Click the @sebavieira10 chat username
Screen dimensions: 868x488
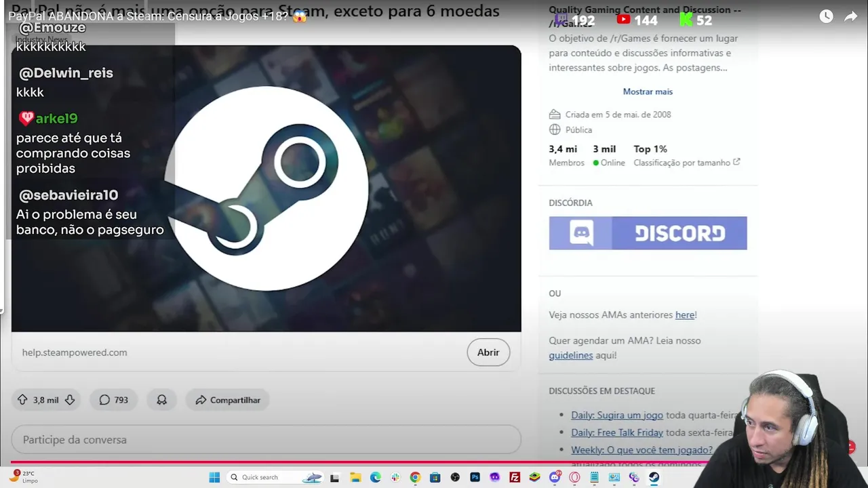coord(68,195)
